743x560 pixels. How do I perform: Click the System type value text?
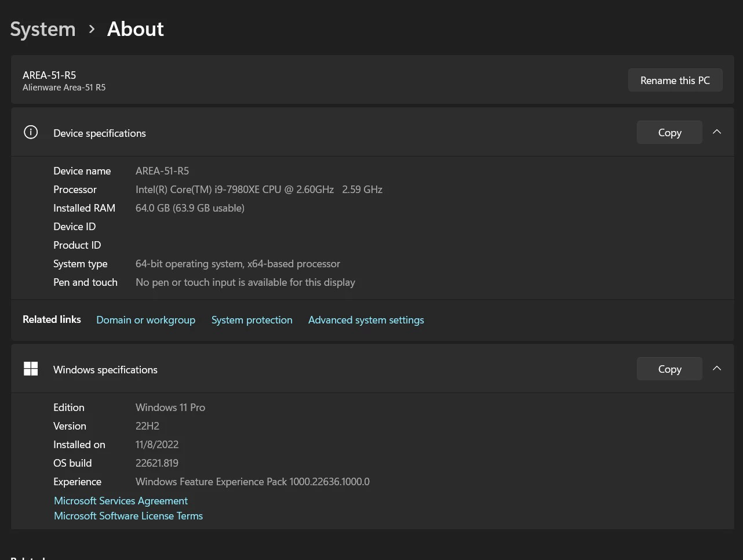tap(238, 264)
